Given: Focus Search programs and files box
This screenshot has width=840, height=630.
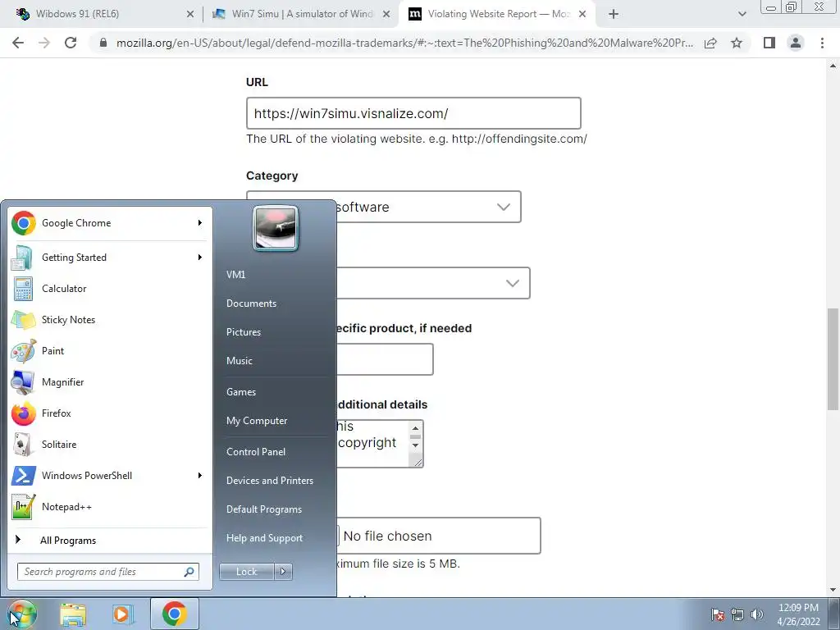Looking at the screenshot, I should [108, 572].
